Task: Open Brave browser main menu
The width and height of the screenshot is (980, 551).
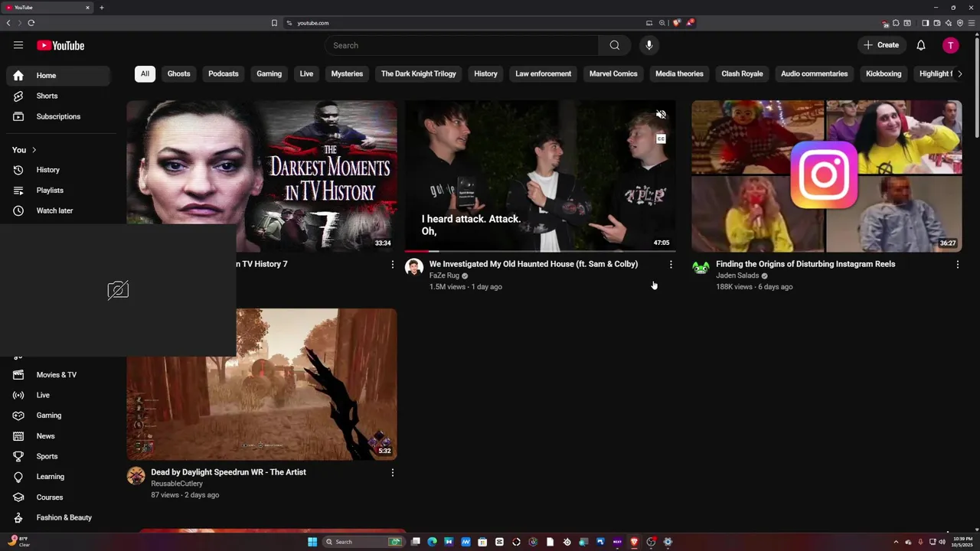Action: pos(971,23)
